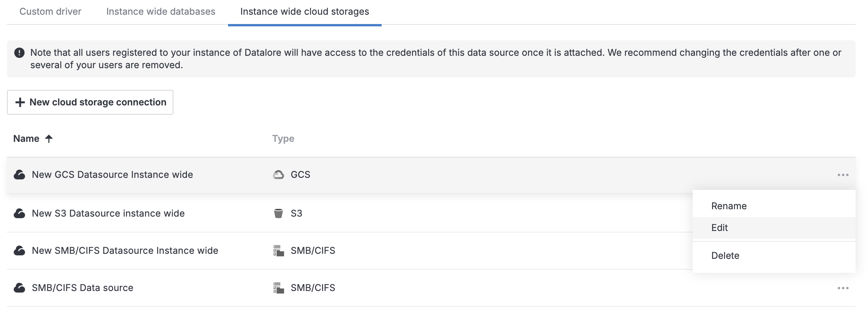The height and width of the screenshot is (310, 868).
Task: Open more options for SMB/CIFS Data source
Action: 843,288
